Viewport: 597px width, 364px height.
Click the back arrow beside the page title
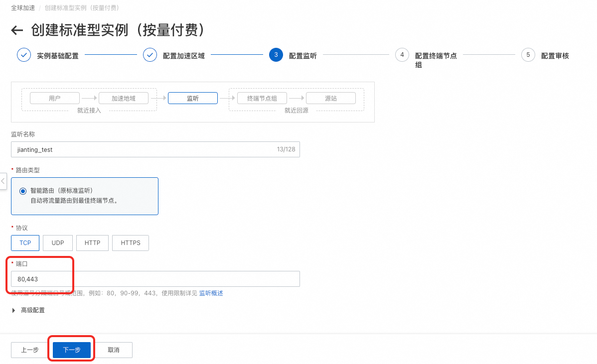tap(17, 30)
